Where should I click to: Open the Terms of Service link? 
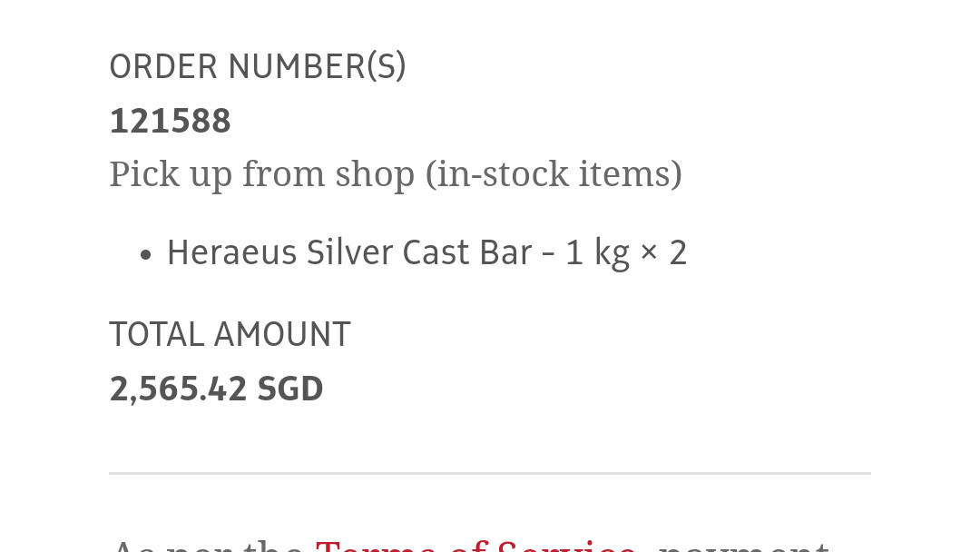[x=475, y=547]
